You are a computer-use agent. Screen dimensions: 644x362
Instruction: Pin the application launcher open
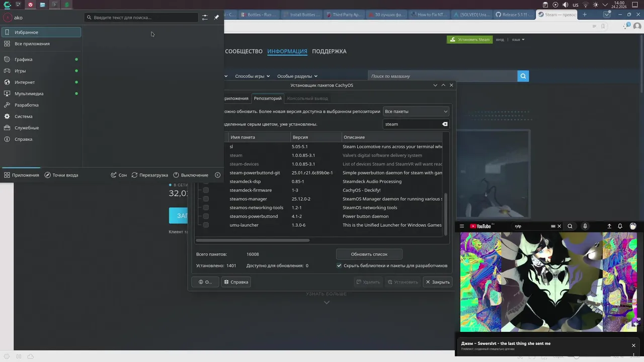click(216, 17)
